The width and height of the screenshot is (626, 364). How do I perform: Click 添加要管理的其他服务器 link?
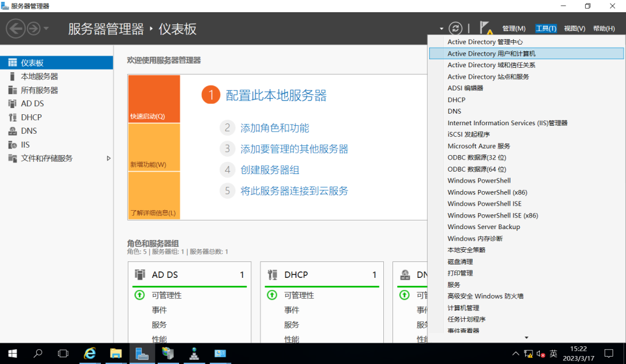pyautogui.click(x=294, y=149)
